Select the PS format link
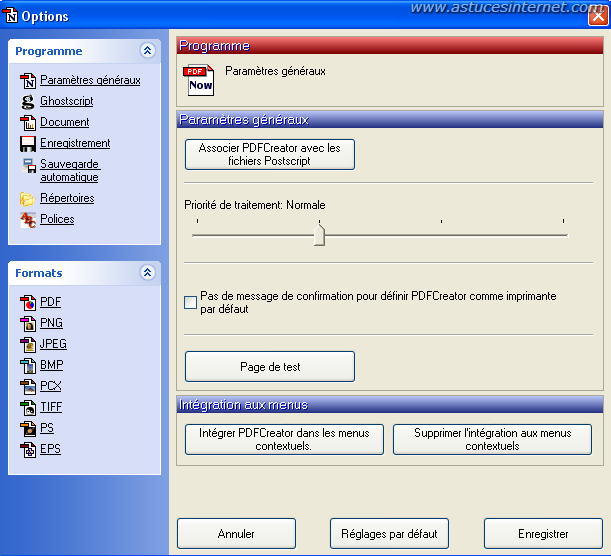This screenshot has height=556, width=611. [x=47, y=428]
